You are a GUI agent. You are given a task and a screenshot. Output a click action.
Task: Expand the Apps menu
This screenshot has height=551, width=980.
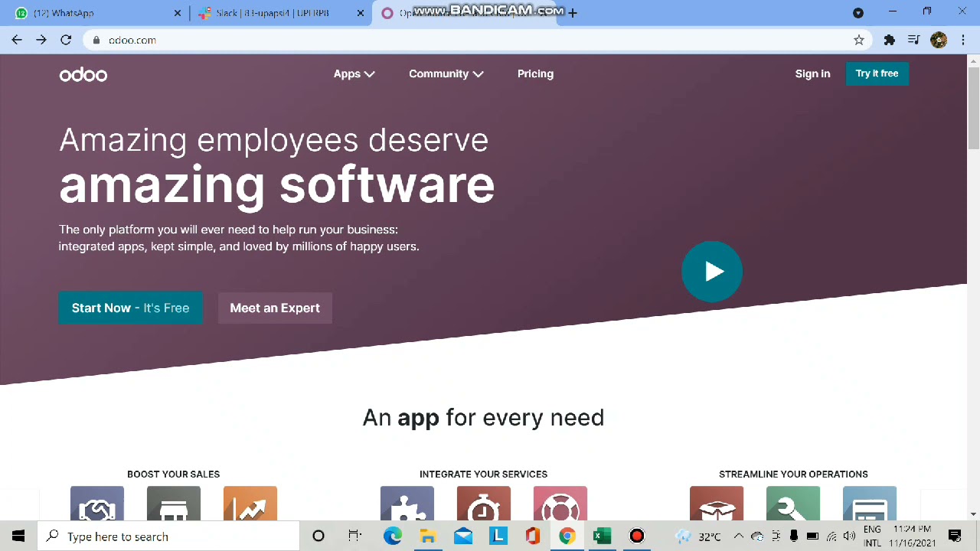(354, 74)
